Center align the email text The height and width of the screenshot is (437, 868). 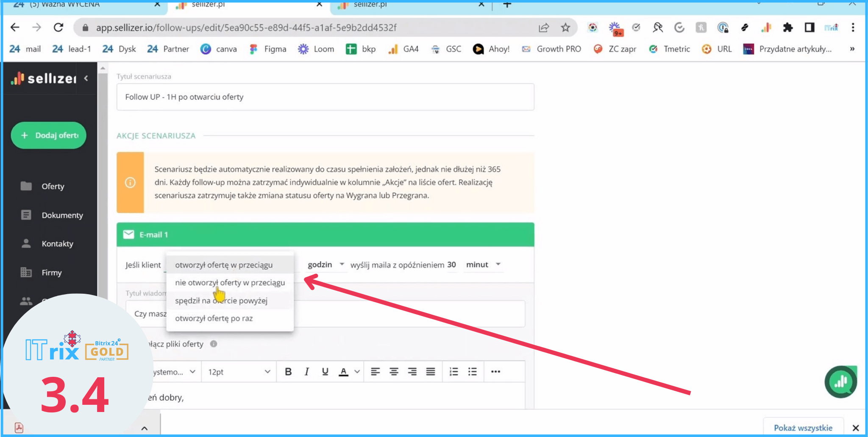394,372
